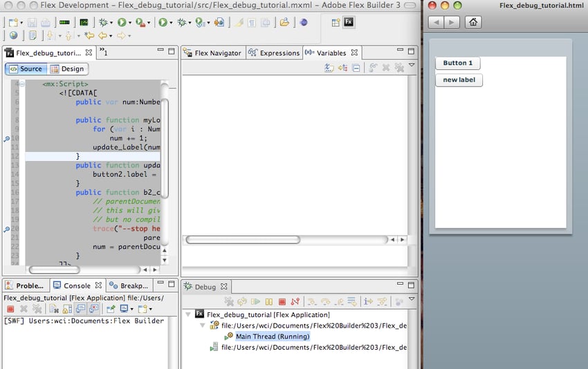Switch to the Expressions tab

click(274, 53)
